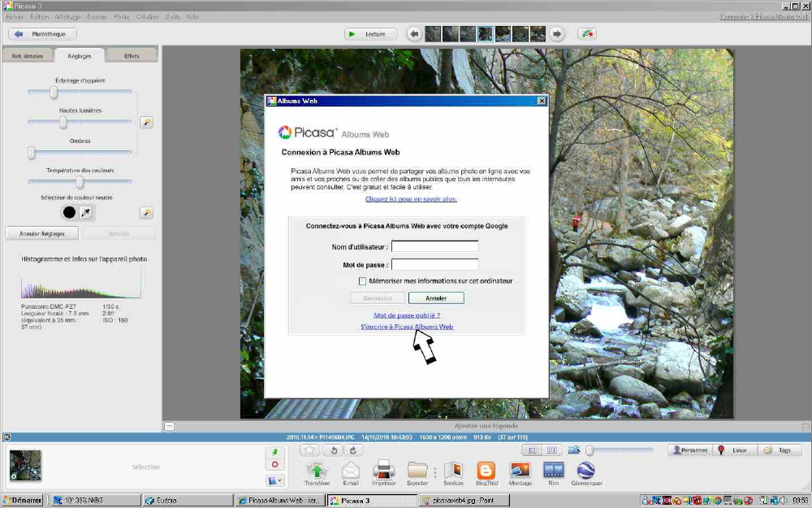Adjust Température des couleurs slider

coord(80,182)
